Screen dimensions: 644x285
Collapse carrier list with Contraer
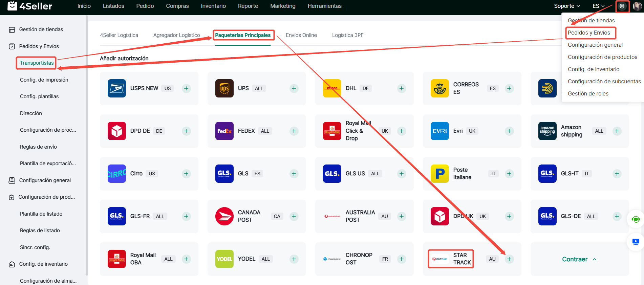579,259
